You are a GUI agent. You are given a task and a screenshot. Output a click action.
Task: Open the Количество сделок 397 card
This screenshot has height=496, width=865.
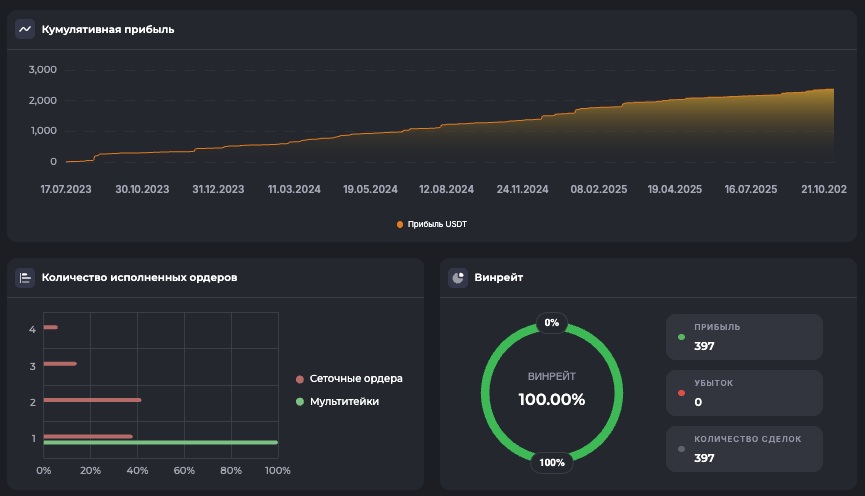744,449
